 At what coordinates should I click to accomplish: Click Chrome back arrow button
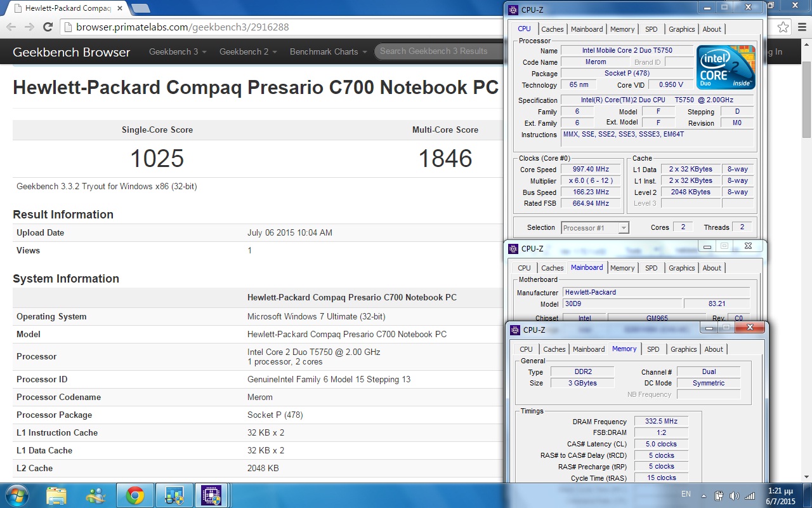click(10, 27)
